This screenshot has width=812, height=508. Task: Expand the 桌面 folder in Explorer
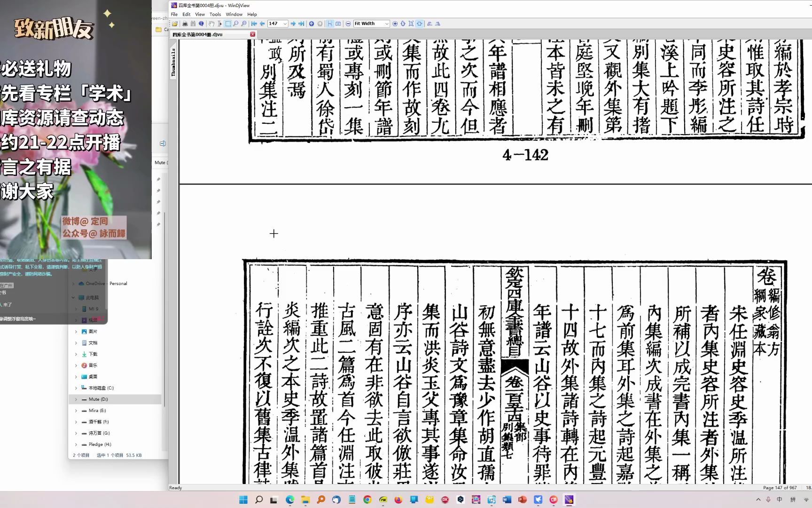(x=76, y=377)
